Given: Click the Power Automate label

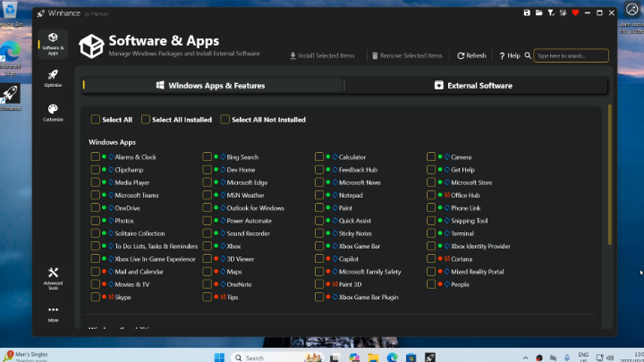Looking at the screenshot, I should pos(249,221).
